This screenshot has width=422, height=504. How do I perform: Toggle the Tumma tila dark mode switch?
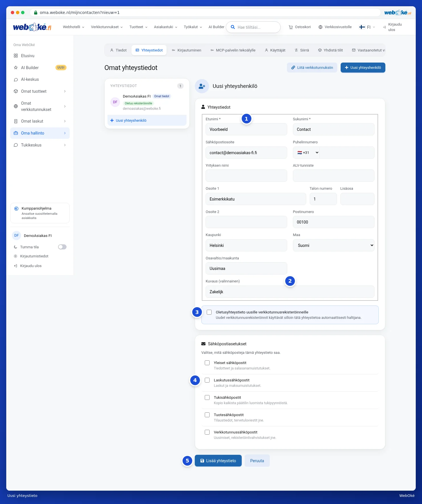click(62, 247)
